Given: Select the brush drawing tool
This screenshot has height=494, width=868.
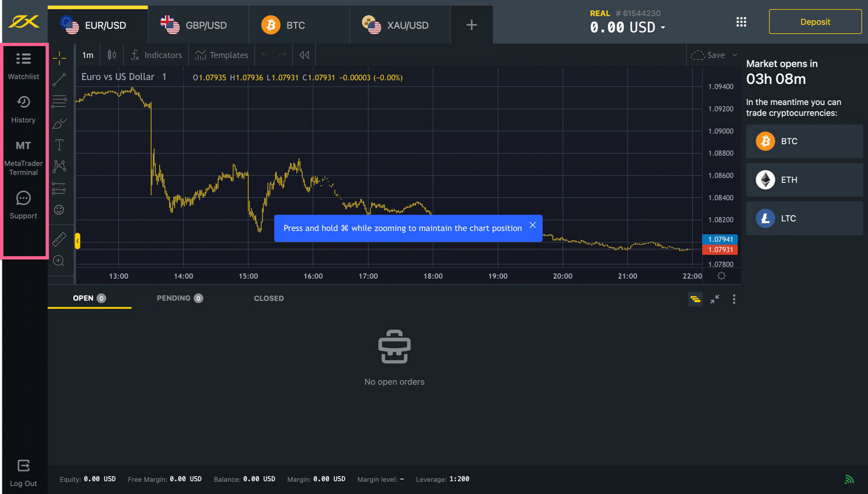Looking at the screenshot, I should 60,123.
